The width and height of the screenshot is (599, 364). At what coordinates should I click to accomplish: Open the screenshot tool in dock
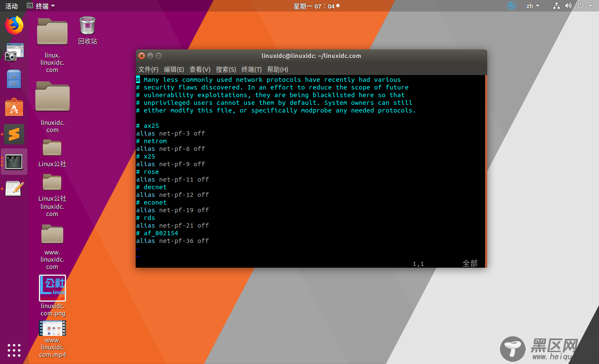(x=14, y=52)
